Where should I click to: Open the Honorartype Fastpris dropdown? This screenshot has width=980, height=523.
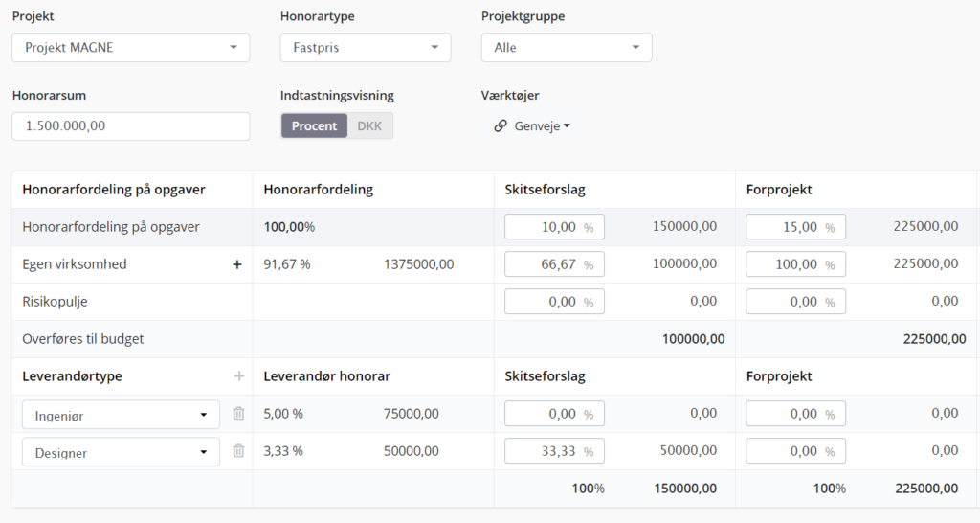366,48
